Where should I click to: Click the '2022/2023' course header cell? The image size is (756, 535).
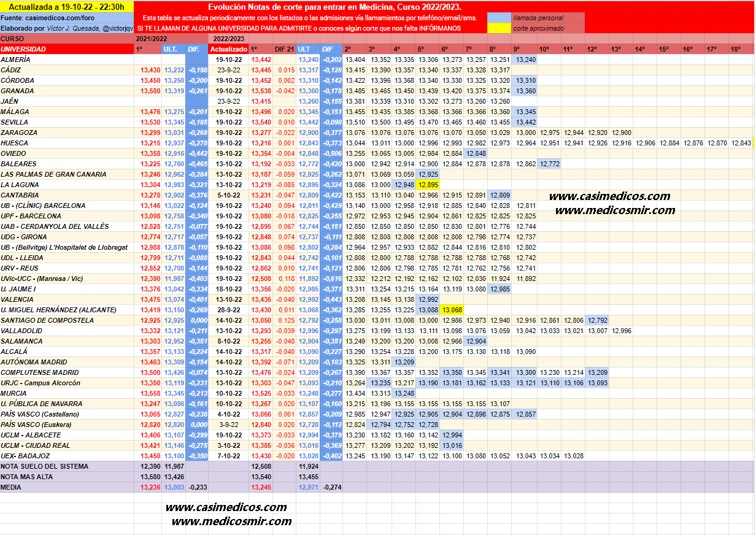click(228, 39)
